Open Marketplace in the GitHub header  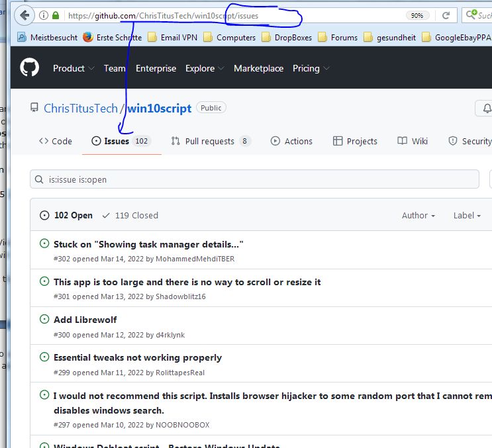(x=258, y=68)
